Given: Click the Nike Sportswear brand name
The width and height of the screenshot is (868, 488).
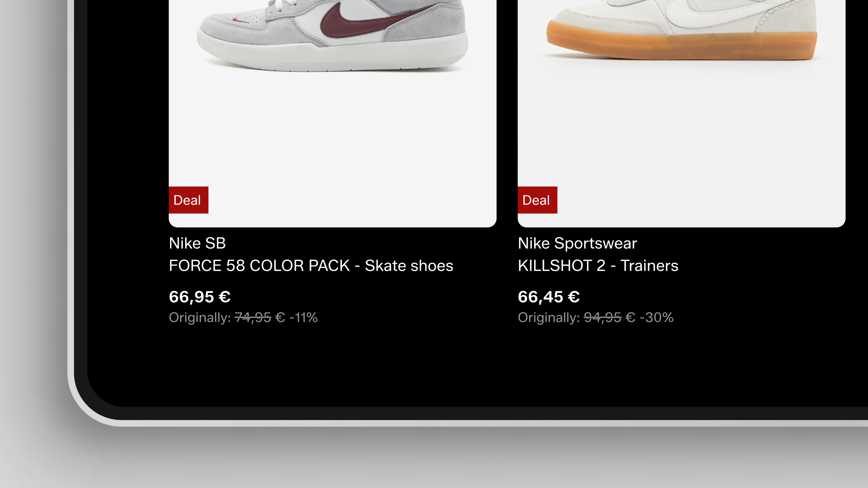Looking at the screenshot, I should click(x=577, y=243).
